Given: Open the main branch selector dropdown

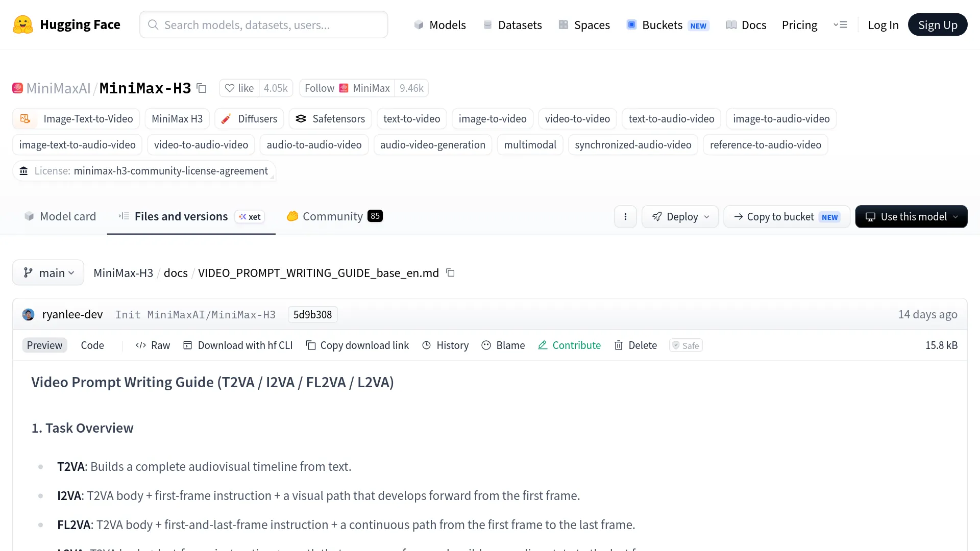Looking at the screenshot, I should click(x=48, y=273).
